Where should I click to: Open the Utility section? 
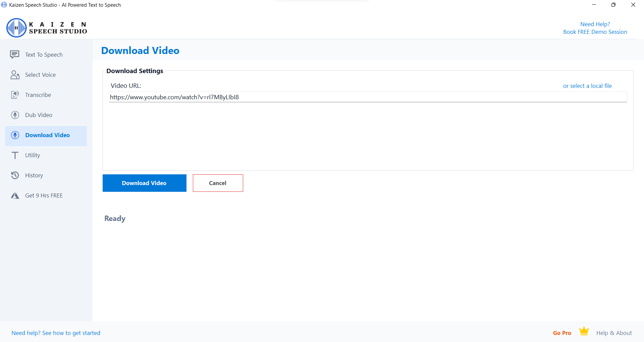point(32,155)
